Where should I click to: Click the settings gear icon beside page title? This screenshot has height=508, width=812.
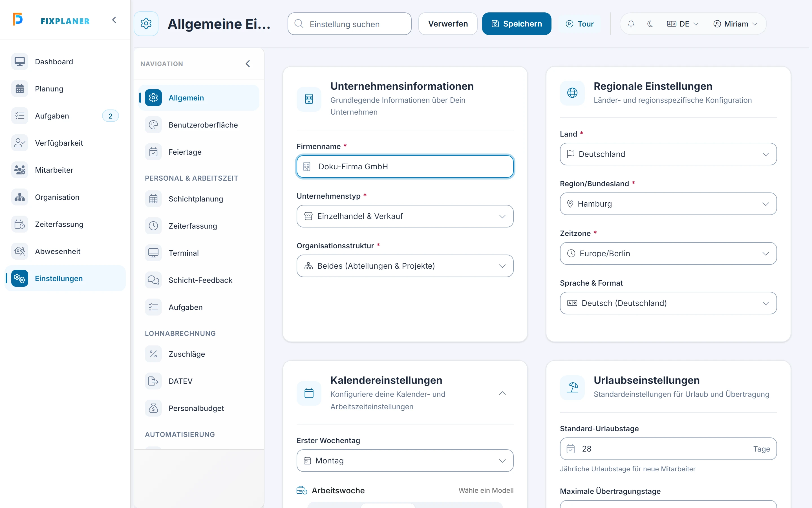(146, 23)
